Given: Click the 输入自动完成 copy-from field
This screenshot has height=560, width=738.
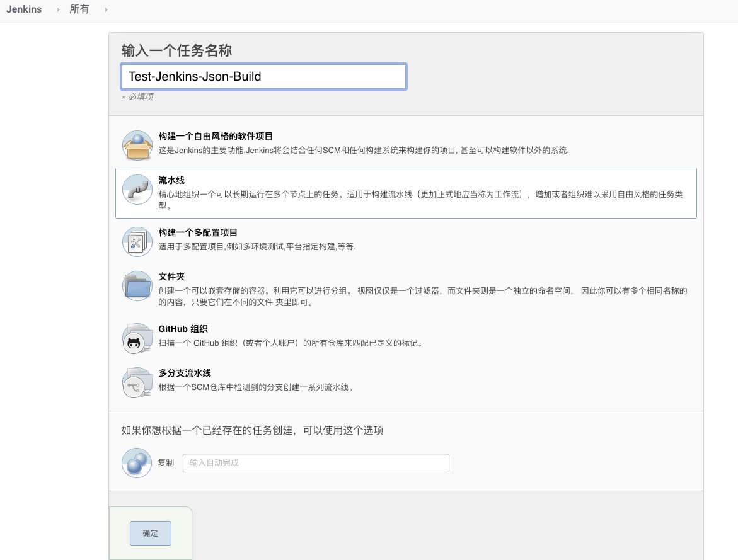Looking at the screenshot, I should pyautogui.click(x=316, y=463).
